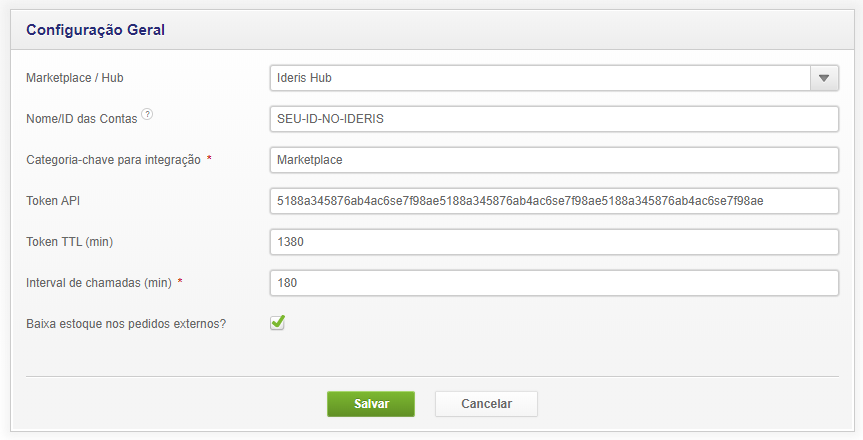Focus the Nome/ID das Contas input field
The width and height of the screenshot is (863, 440).
tap(554, 119)
